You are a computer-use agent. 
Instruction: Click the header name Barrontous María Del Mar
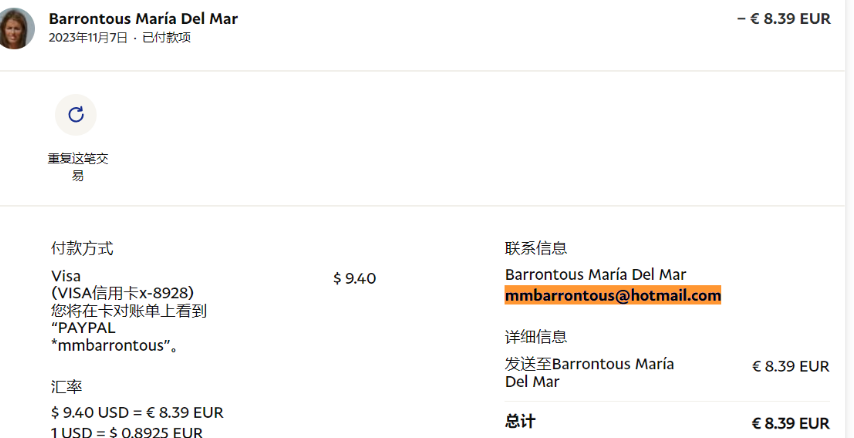143,19
